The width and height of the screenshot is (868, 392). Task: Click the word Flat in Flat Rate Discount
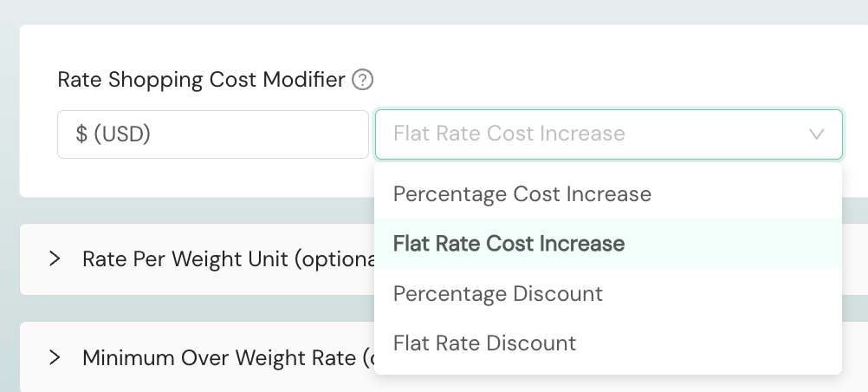coord(409,343)
